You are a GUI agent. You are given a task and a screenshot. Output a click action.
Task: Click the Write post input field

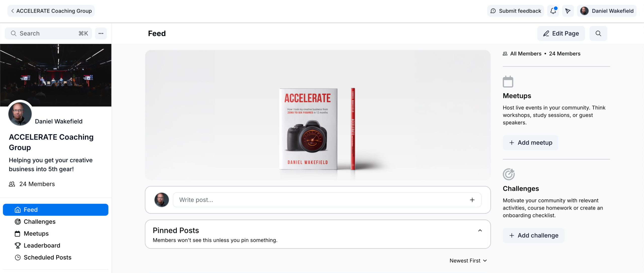click(327, 200)
